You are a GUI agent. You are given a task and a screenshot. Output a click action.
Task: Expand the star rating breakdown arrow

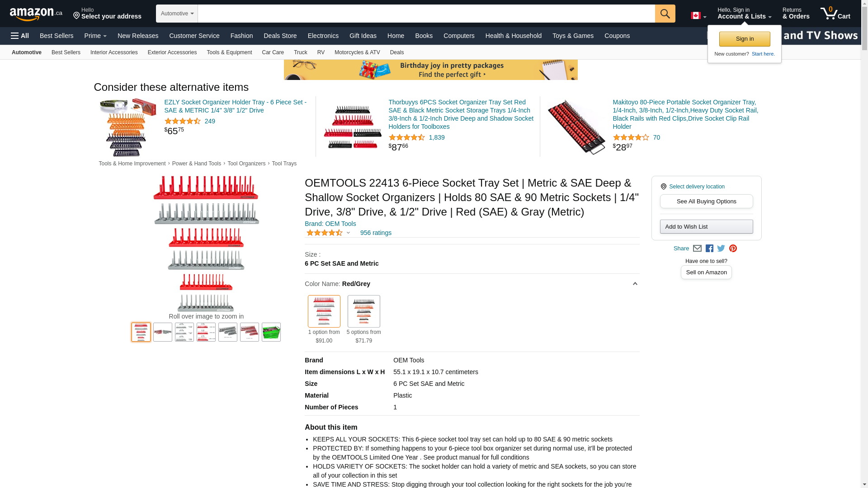point(348,233)
